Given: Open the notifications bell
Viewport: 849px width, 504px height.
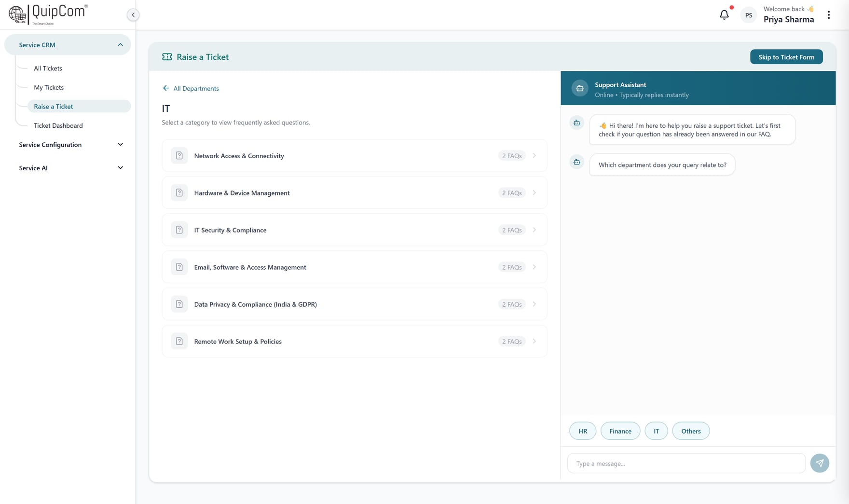Looking at the screenshot, I should click(x=724, y=15).
